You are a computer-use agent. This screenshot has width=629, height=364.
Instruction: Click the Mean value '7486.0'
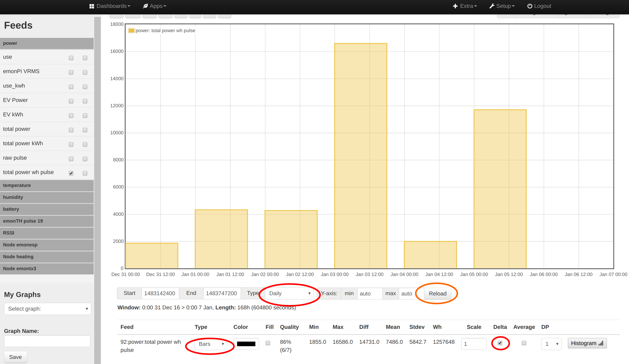[x=394, y=342]
